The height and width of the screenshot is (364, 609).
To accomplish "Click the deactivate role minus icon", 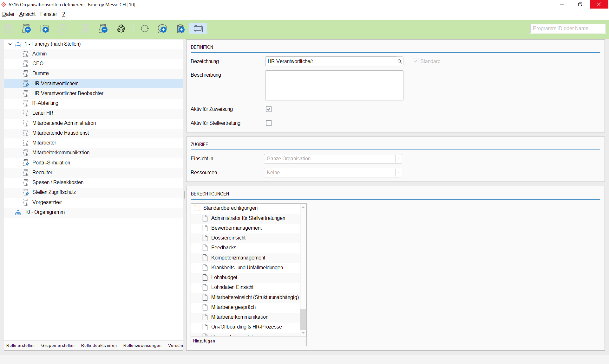I will point(103,29).
